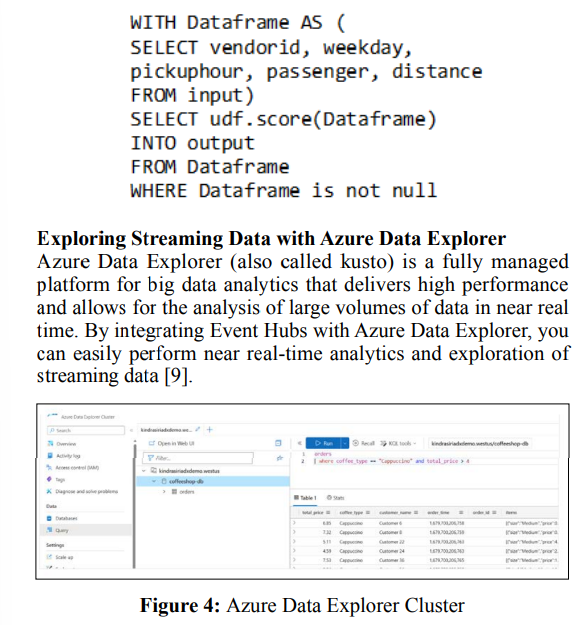Click the pencil rename icon on tab
Screen dimensions: 583x625
click(198, 429)
